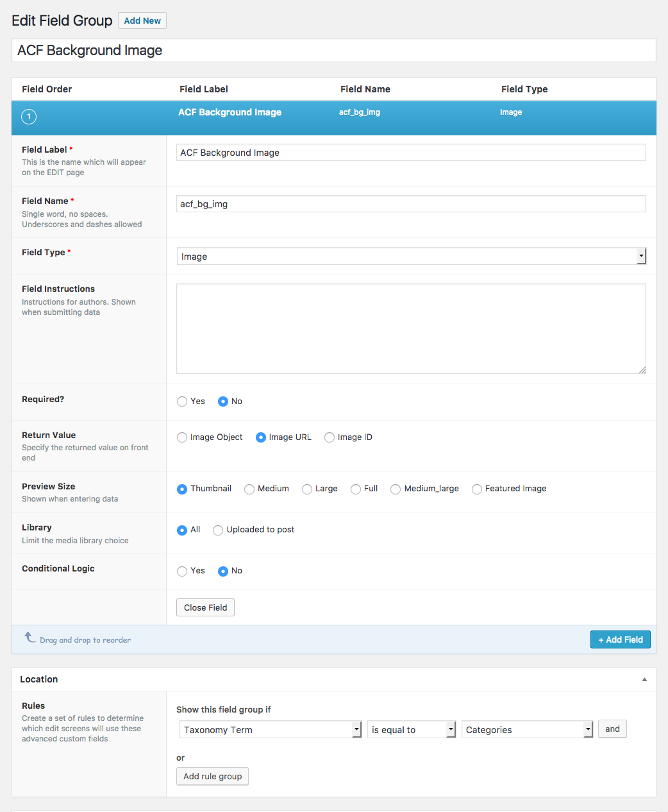The width and height of the screenshot is (668, 812).
Task: Click the Field Type column header
Action: (x=524, y=89)
